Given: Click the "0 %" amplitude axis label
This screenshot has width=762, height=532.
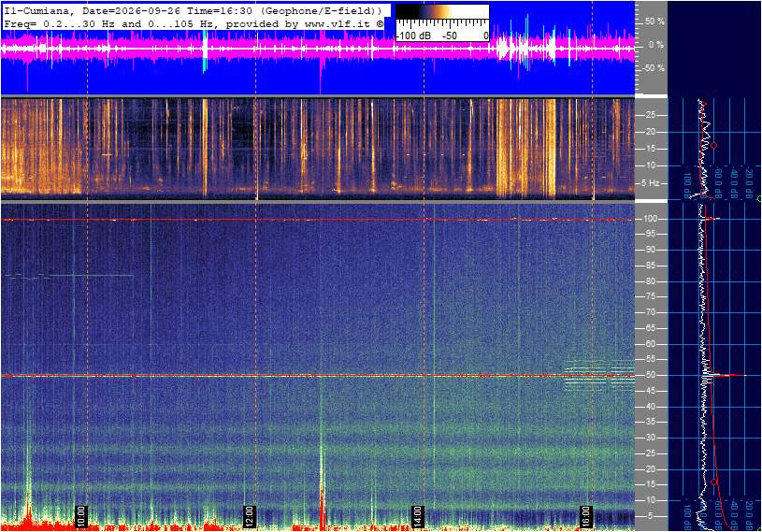Looking at the screenshot, I should pyautogui.click(x=656, y=45).
